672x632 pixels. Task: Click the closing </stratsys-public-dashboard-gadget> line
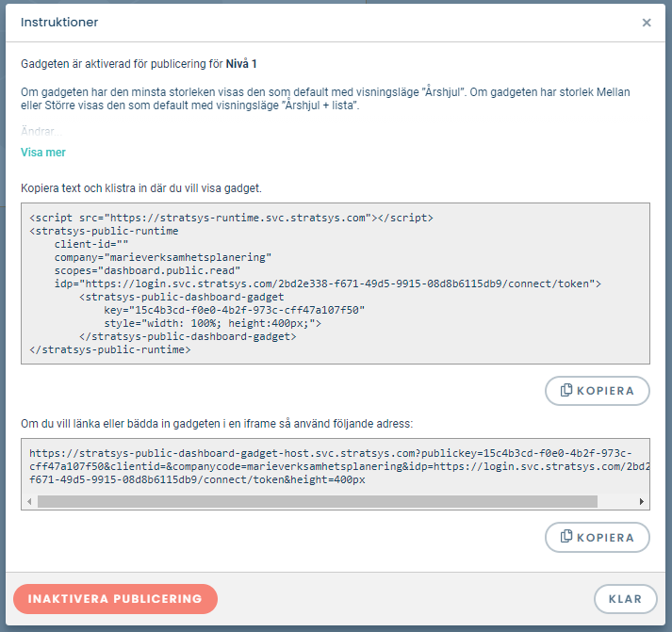[188, 336]
